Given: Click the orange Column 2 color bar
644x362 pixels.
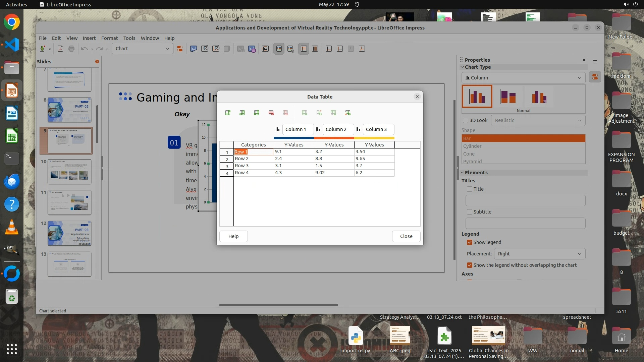Looking at the screenshot, I should point(334,138).
